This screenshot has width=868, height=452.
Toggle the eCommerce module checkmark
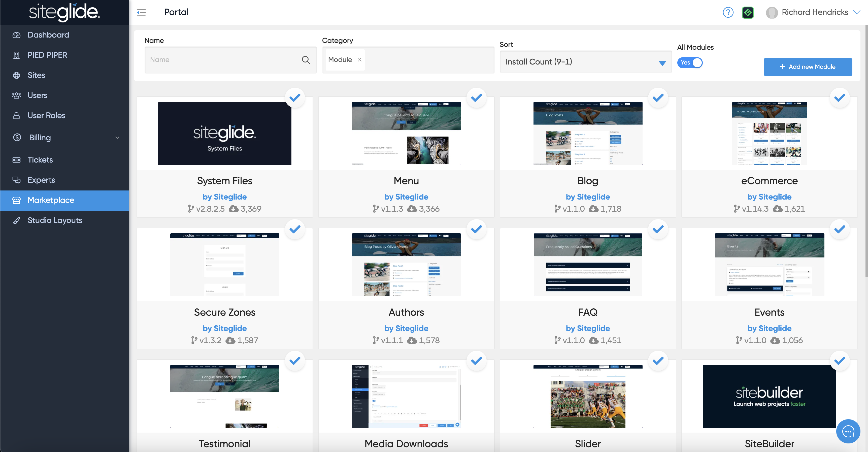click(839, 98)
